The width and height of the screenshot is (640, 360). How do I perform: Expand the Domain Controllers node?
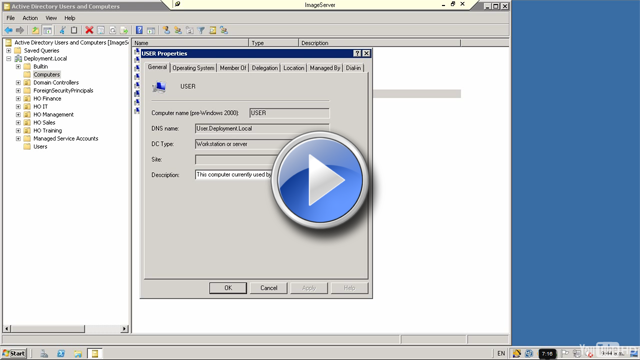[18, 82]
